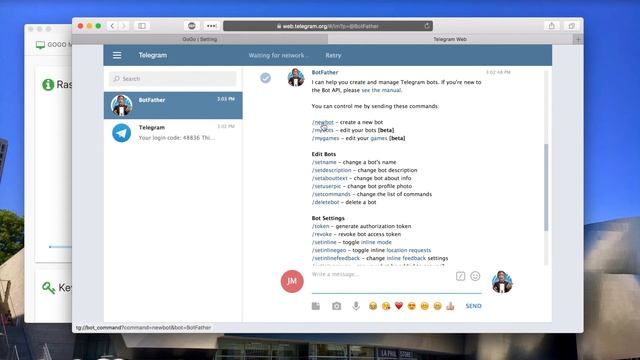This screenshot has height=360, width=640.
Task: Click the /newbot command link
Action: click(322, 122)
